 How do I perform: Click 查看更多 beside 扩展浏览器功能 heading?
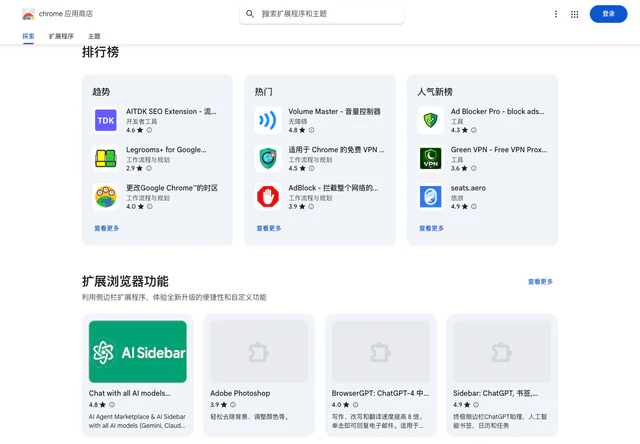540,282
